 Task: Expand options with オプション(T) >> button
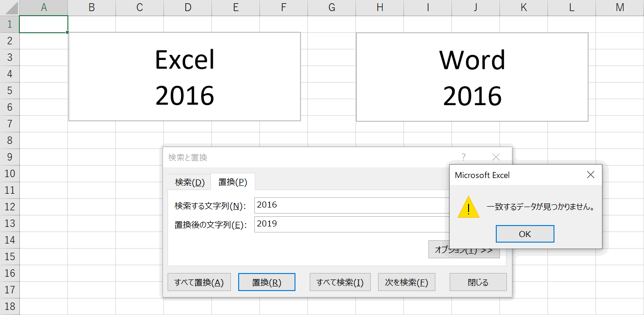(463, 250)
